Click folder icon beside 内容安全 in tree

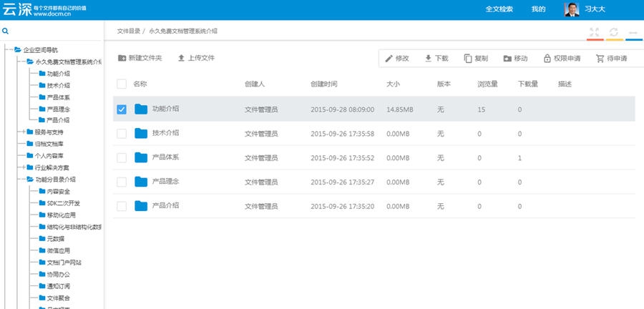[x=42, y=191]
